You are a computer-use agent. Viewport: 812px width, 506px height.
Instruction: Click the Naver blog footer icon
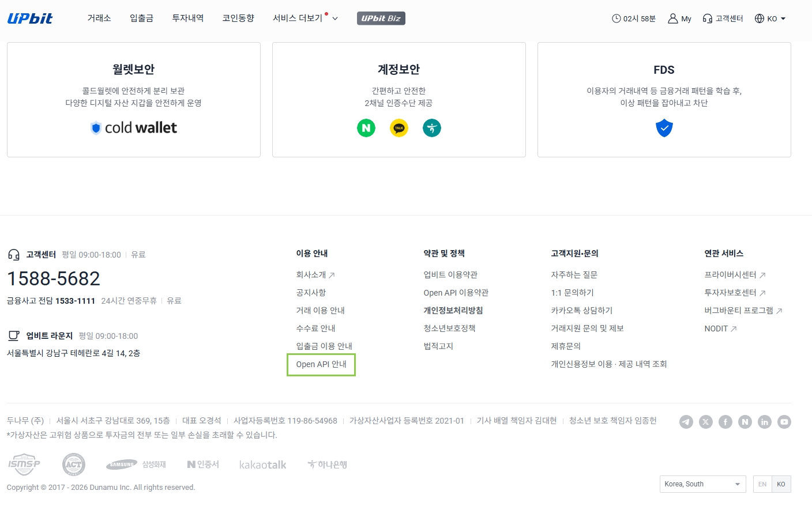(x=745, y=422)
